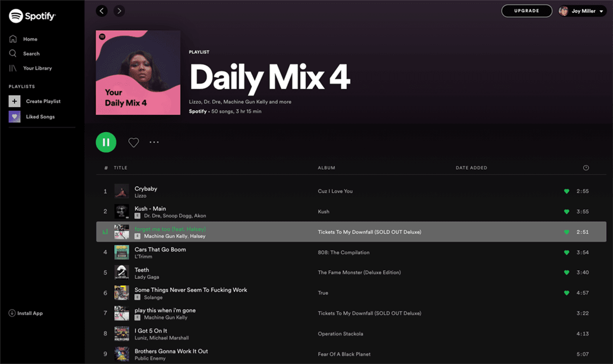Open the playlist three-dots options menu
This screenshot has height=364, width=613.
click(154, 142)
